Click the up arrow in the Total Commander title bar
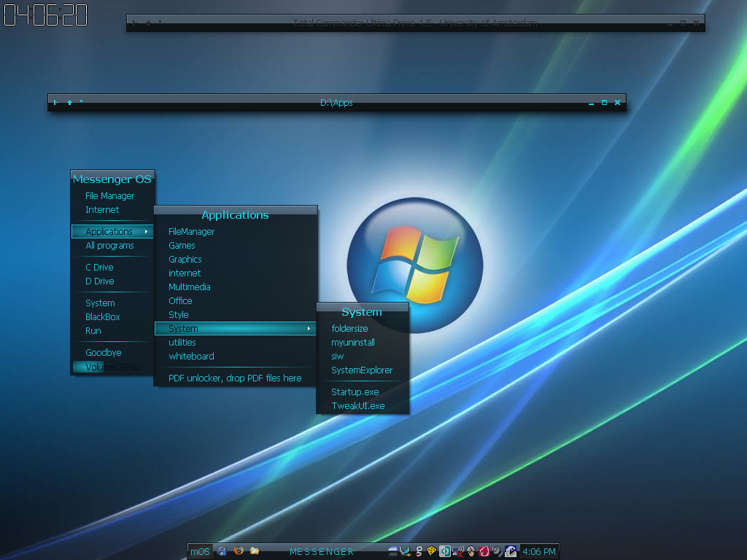Screen dimensions: 747x560 [x=148, y=23]
